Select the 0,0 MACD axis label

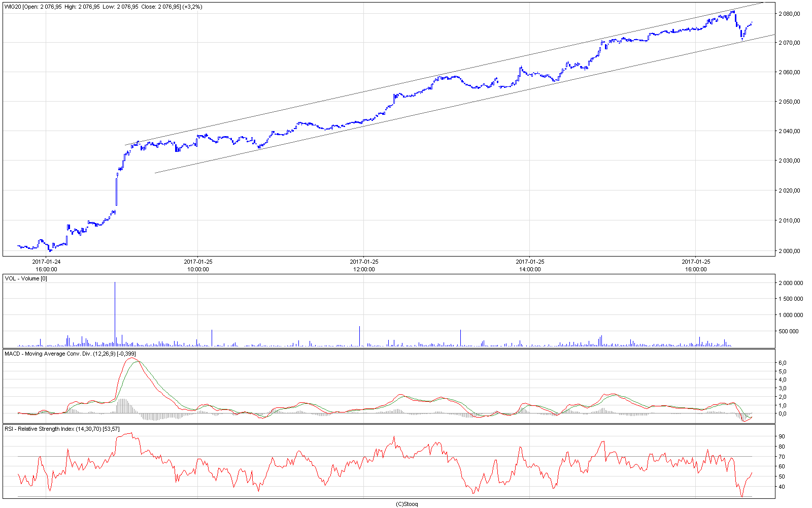[783, 414]
